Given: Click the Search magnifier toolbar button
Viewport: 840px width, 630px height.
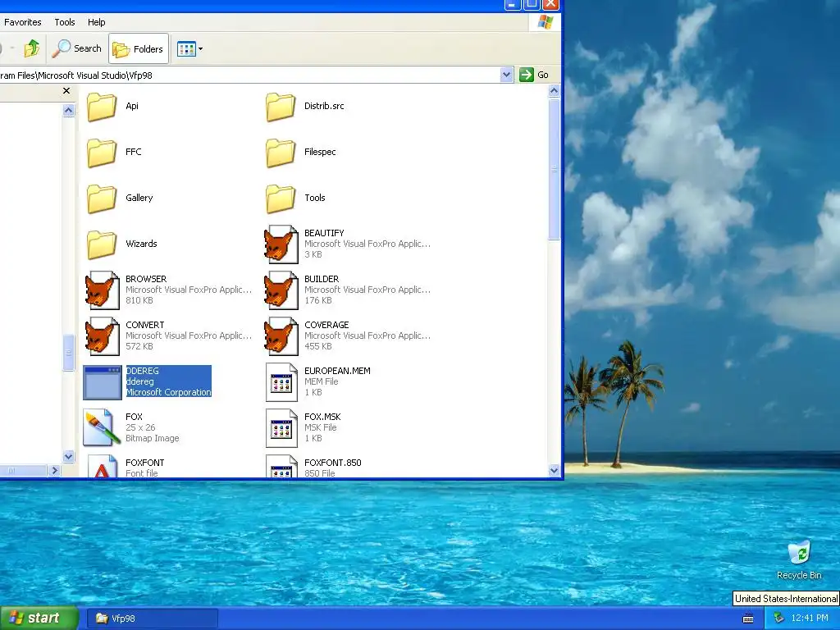Looking at the screenshot, I should coord(76,48).
